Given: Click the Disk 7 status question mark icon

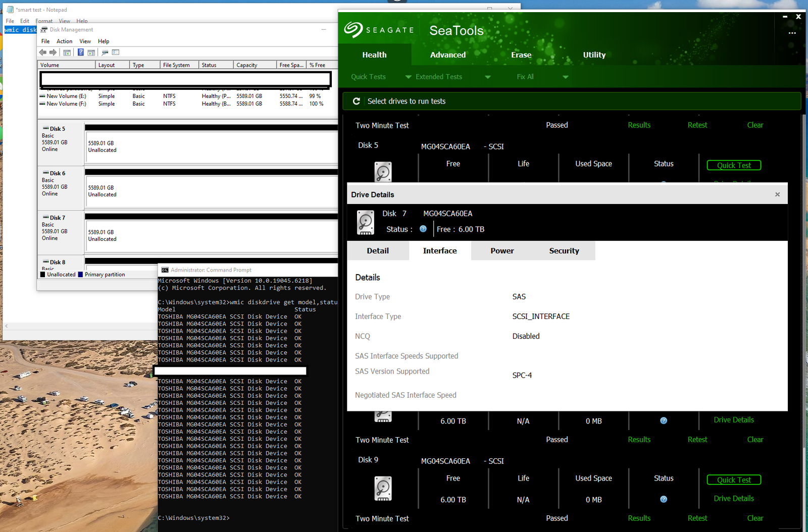Looking at the screenshot, I should [423, 229].
